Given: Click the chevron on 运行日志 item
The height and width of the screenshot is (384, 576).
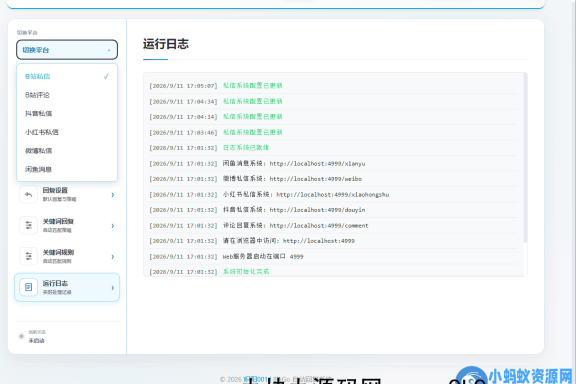Looking at the screenshot, I should tap(113, 288).
